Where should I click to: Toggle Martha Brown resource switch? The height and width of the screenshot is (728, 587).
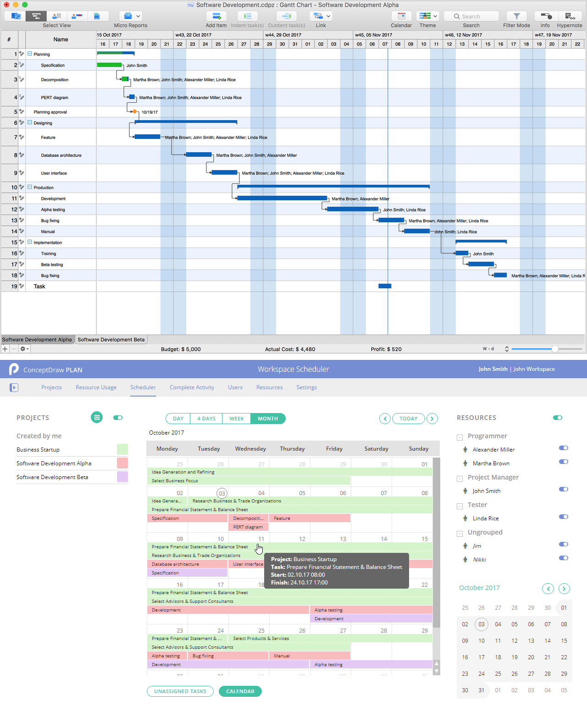(x=564, y=462)
